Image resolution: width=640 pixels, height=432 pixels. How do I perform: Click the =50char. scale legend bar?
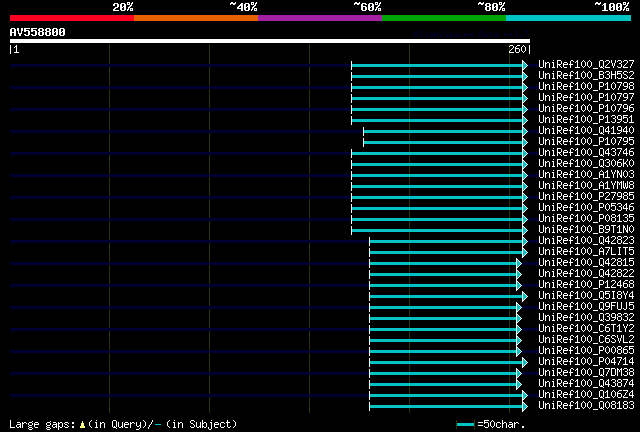465,425
